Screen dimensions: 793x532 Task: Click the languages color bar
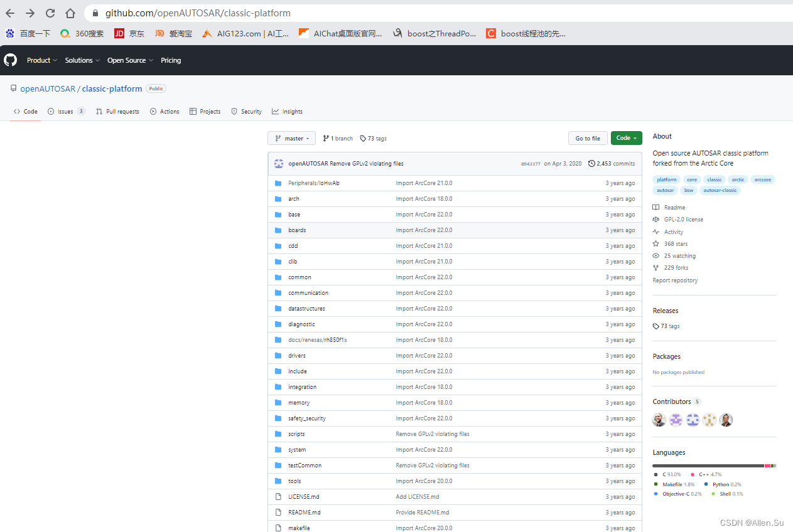pos(715,465)
